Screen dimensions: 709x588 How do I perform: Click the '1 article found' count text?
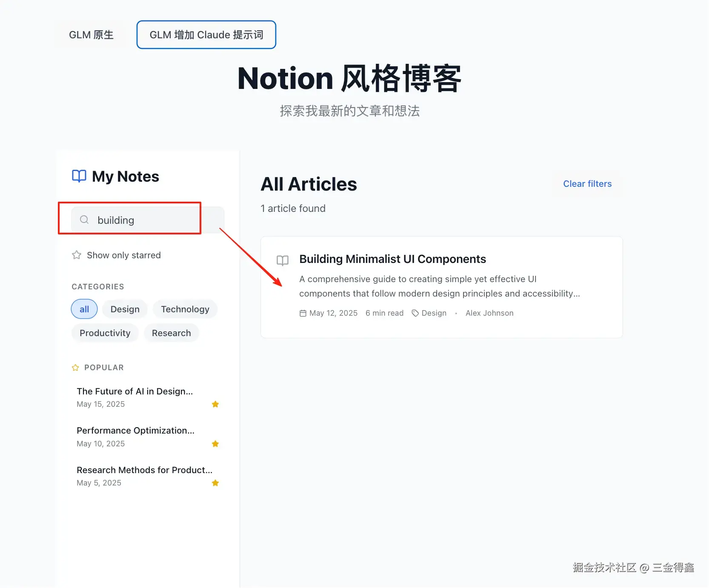293,208
